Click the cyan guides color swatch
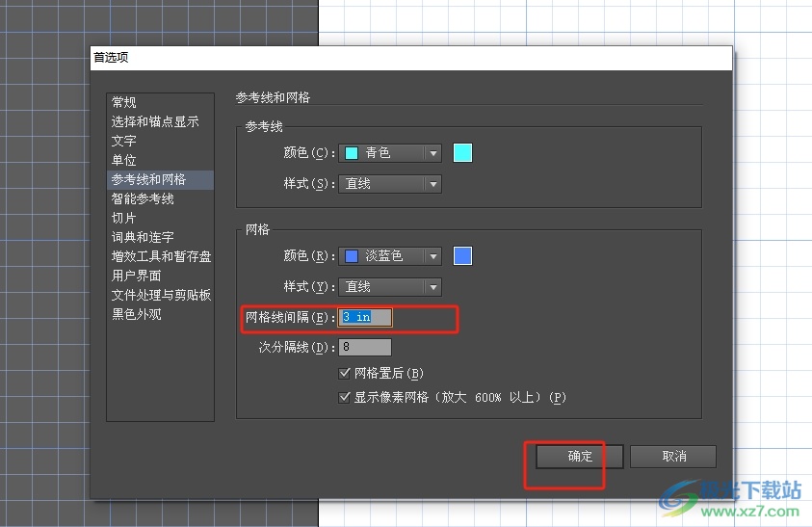Screen dimensions: 812x527 [462, 153]
